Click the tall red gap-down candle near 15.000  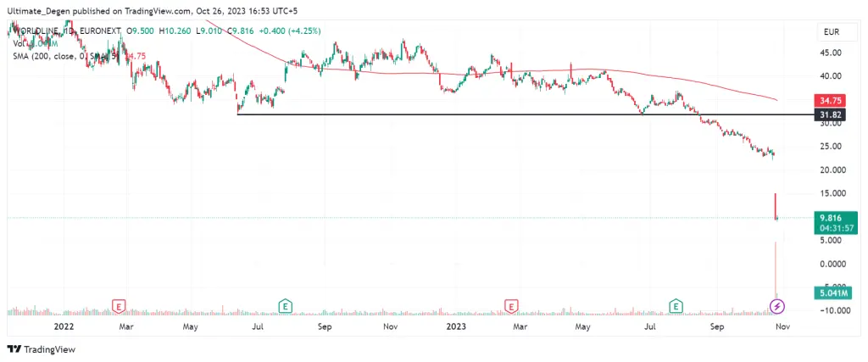[x=776, y=206]
